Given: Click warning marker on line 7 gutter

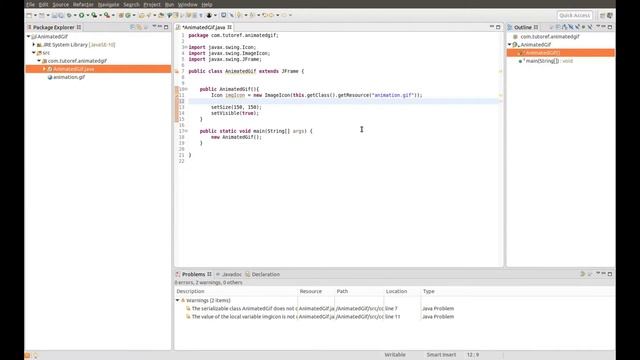Looking at the screenshot, I should pyautogui.click(x=177, y=71).
